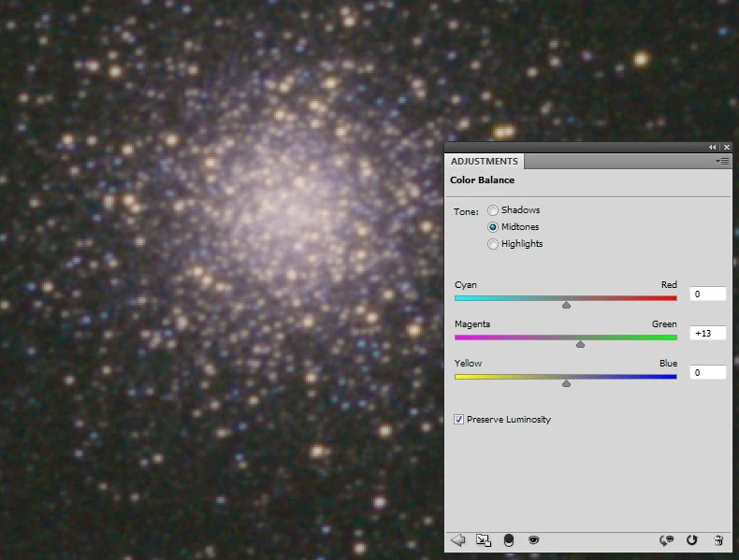Viewport: 739px width, 560px height.
Task: Select the Shadows tone radio button
Action: pyautogui.click(x=493, y=210)
